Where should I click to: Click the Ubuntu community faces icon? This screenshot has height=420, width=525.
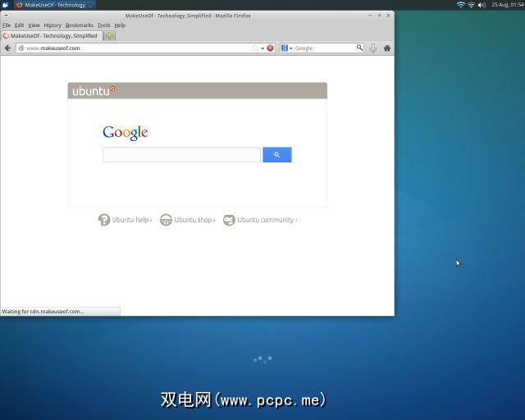click(x=229, y=220)
